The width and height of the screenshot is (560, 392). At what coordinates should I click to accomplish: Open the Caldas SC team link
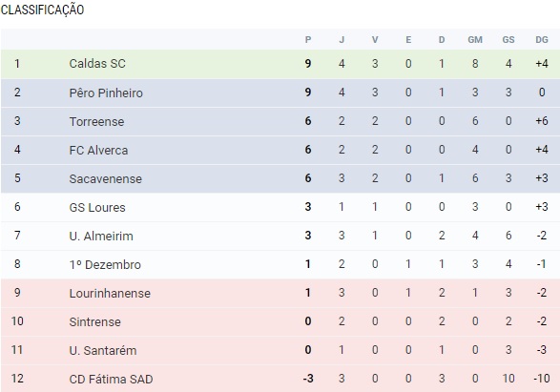click(x=97, y=64)
